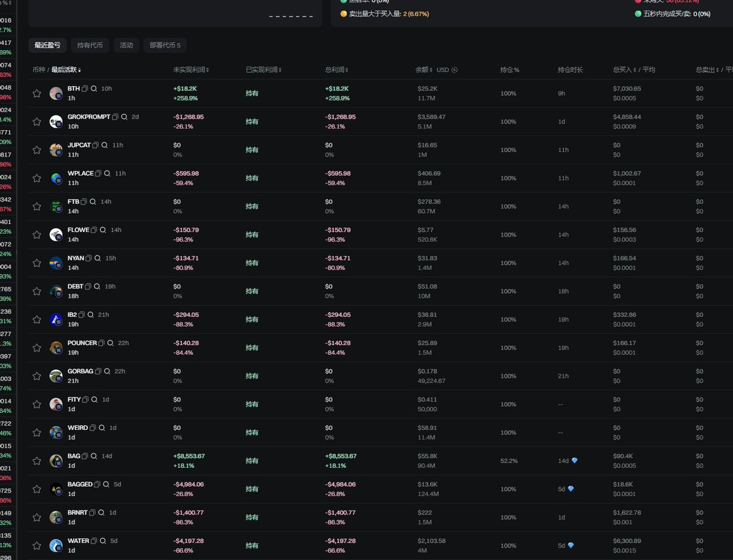The image size is (733, 560).
Task: Sort by 总卖出 column
Action: pos(709,70)
